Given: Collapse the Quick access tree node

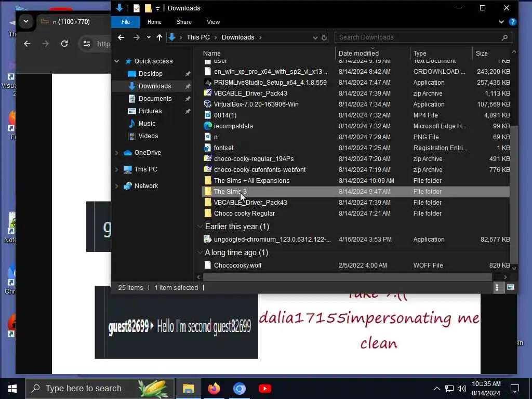Looking at the screenshot, I should [117, 61].
